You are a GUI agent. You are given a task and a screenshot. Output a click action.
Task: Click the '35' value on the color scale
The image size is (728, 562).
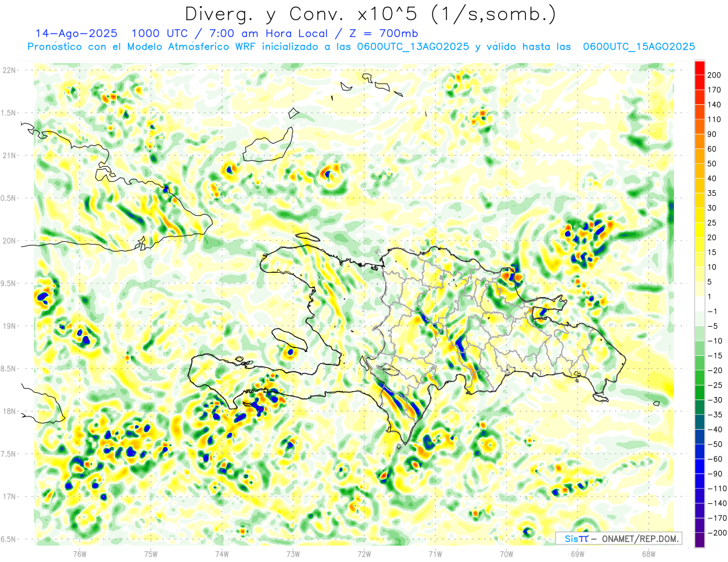[712, 193]
